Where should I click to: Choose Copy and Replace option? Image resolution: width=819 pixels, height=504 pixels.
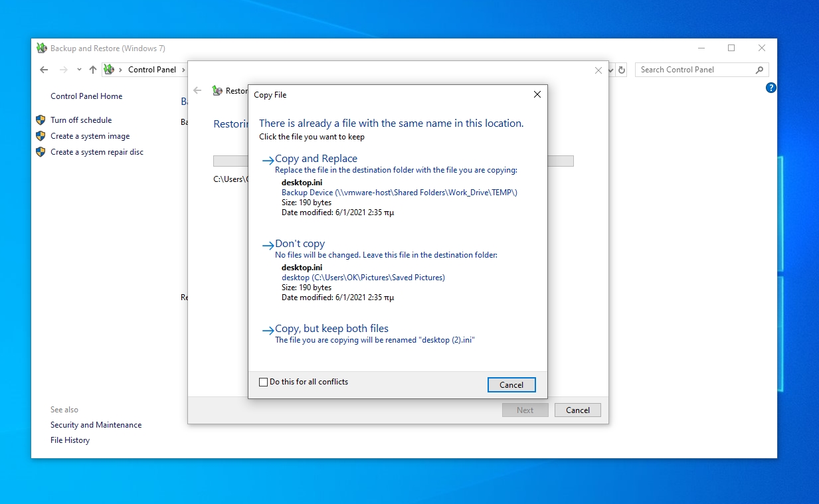[x=316, y=159]
